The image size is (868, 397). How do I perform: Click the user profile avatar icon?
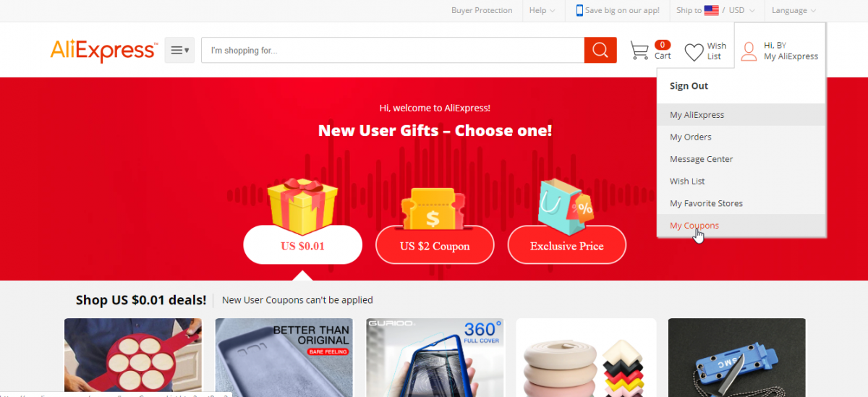tap(749, 51)
